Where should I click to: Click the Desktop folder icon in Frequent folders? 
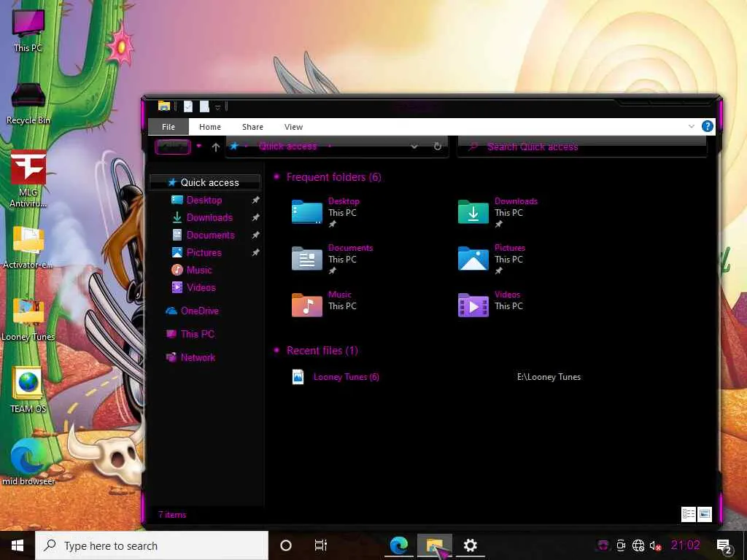(307, 212)
